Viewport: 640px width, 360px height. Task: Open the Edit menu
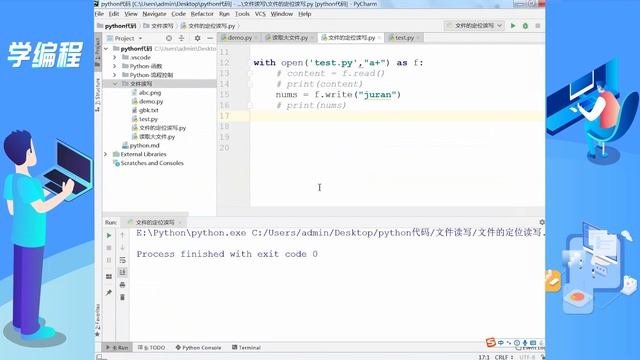(x=114, y=14)
